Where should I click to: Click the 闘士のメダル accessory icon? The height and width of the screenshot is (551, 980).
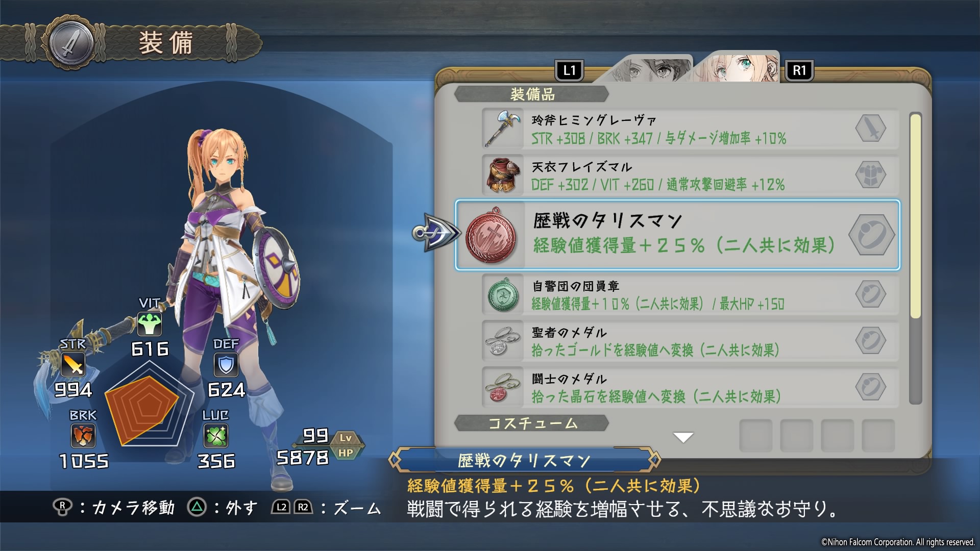(x=503, y=387)
